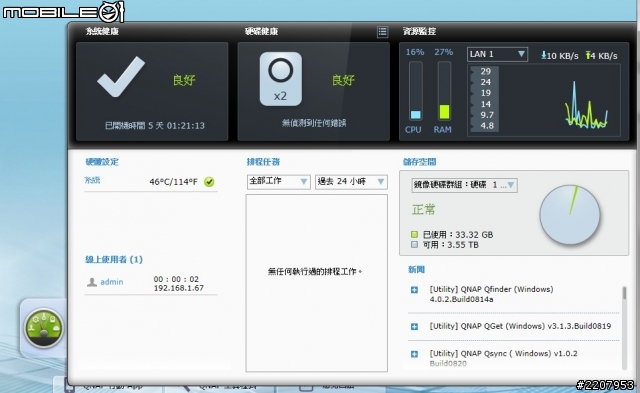The image size is (640, 393).
Task: Open the 鏡像硬碟群組 volume dropdown
Action: point(464,185)
